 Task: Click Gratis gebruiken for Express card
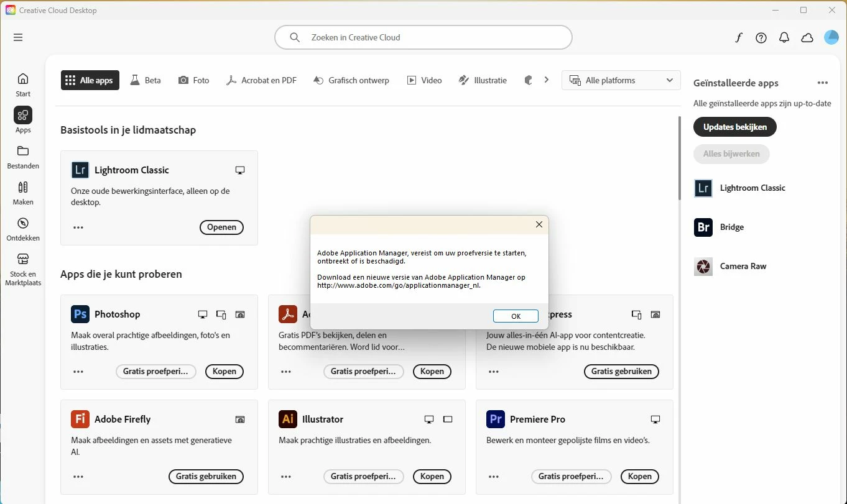point(621,372)
